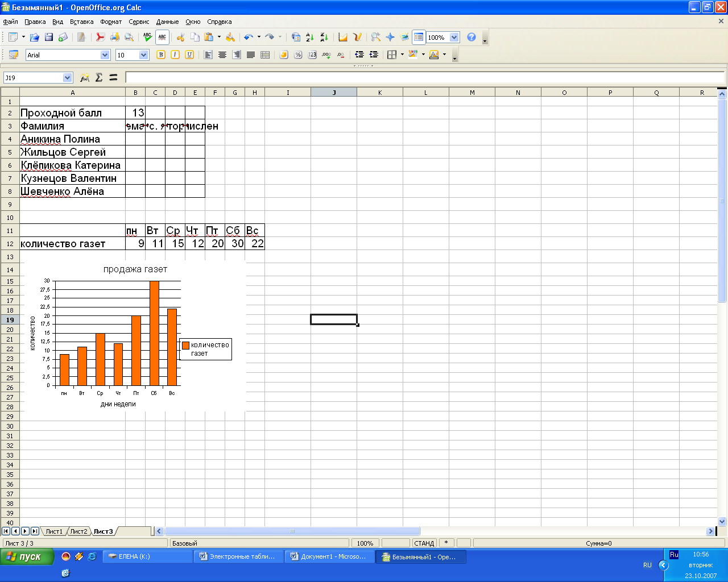Click the Sort Ascending icon
728x582 pixels.
click(310, 38)
